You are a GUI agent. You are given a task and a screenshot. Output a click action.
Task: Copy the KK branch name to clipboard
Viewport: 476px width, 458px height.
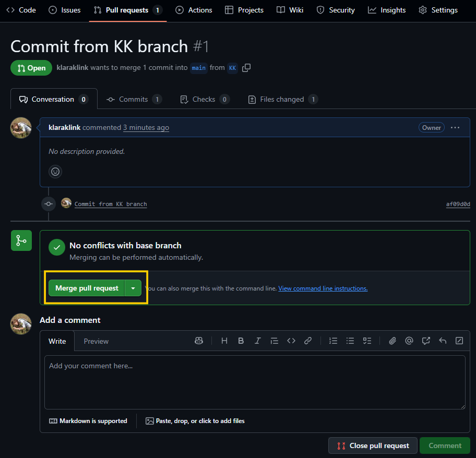[246, 68]
